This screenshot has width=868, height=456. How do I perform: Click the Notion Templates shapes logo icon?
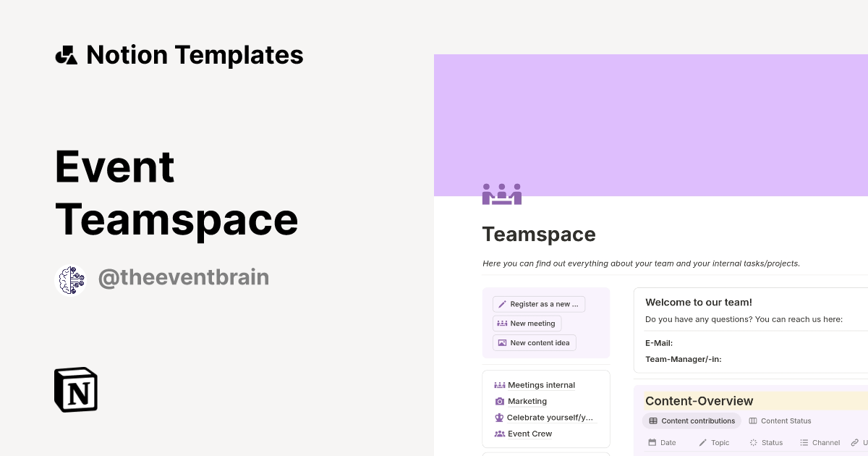tap(66, 55)
